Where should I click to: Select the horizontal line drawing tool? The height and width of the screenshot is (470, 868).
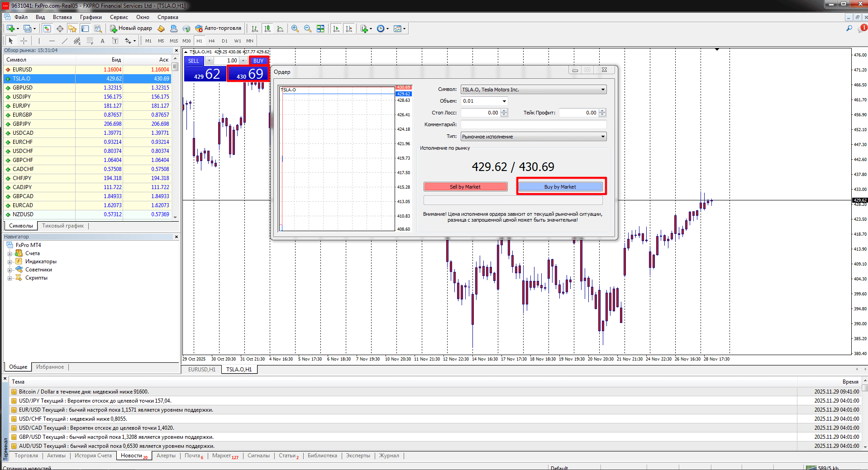tap(52, 41)
